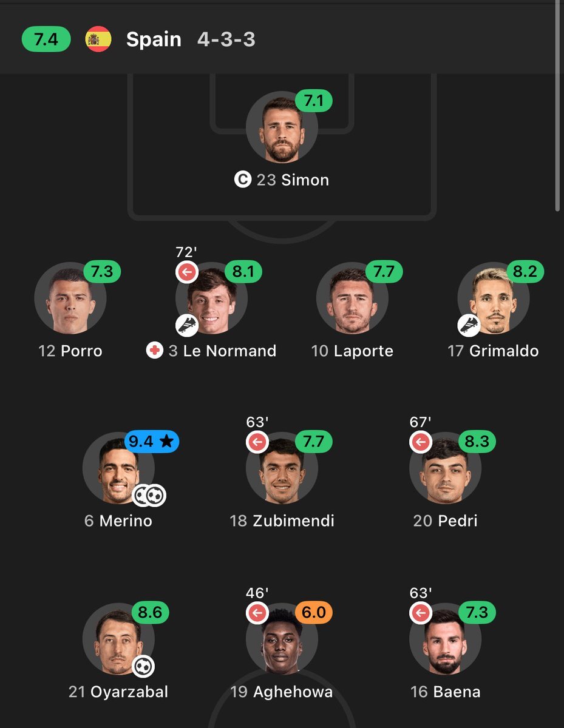Click the captain badge beside Simon

(242, 180)
